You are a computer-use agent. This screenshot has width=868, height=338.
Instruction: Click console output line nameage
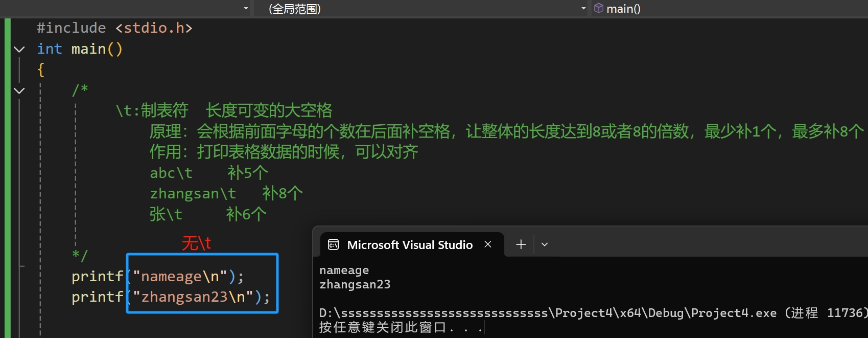coord(344,271)
